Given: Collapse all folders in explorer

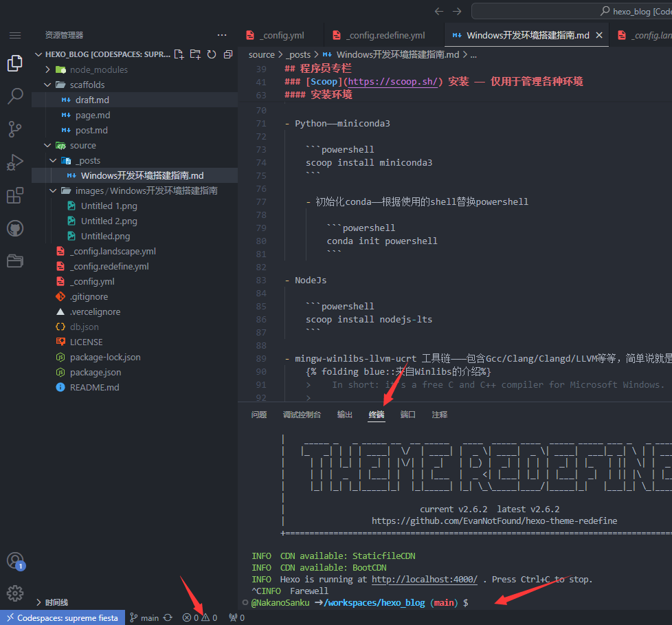Looking at the screenshot, I should click(228, 54).
